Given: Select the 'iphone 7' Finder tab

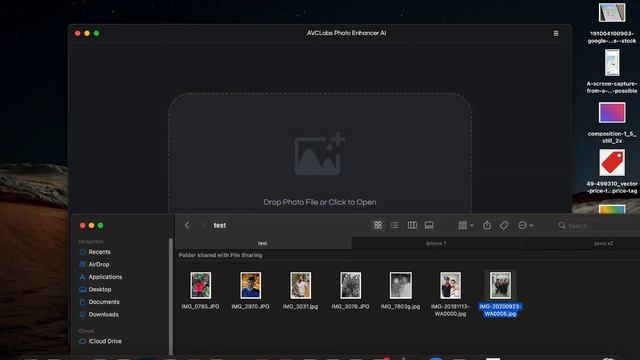Looking at the screenshot, I should pyautogui.click(x=436, y=243).
